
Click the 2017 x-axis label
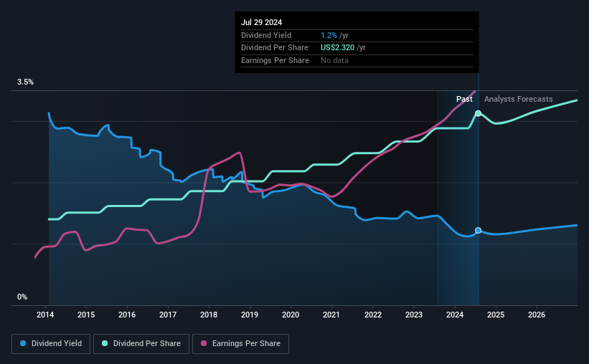pos(168,315)
